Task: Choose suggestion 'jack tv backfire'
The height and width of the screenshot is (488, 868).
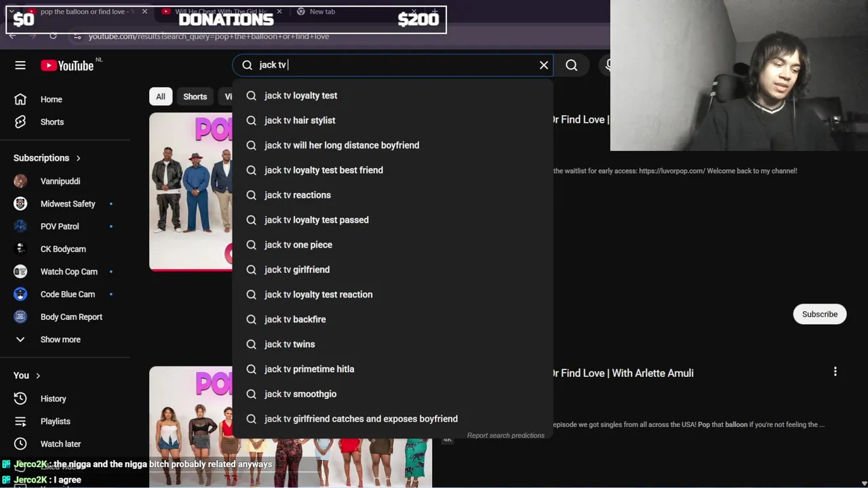Action: click(393, 319)
